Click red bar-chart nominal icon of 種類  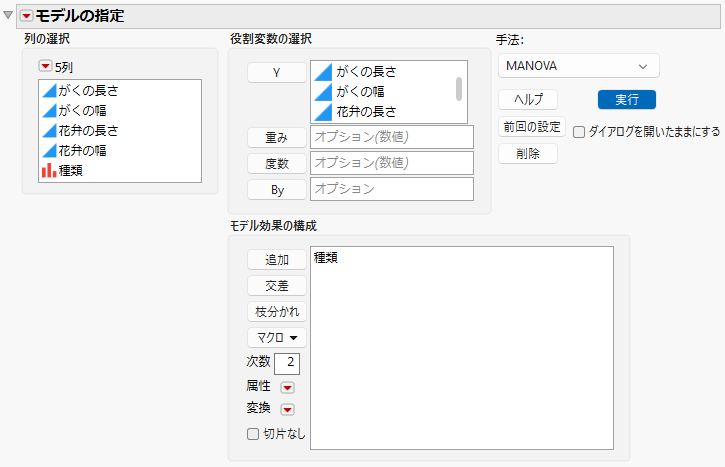pyautogui.click(x=49, y=171)
